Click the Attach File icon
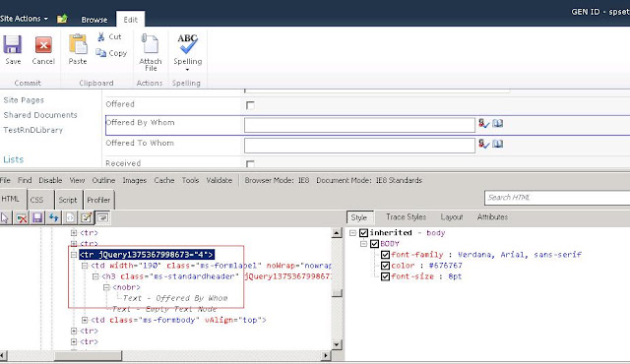Screen dimensions: 630x364 coord(151,44)
